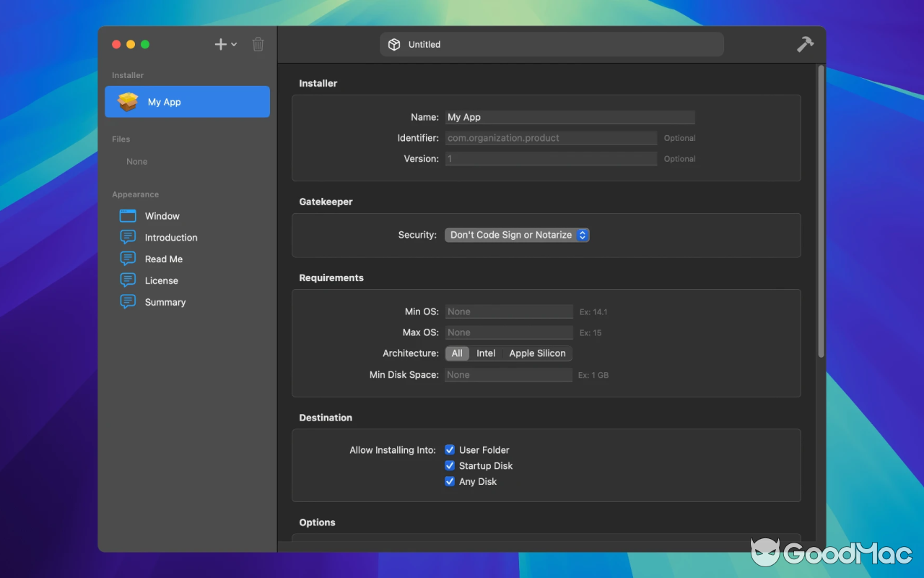Select Intel in the Architecture selector

tap(486, 353)
